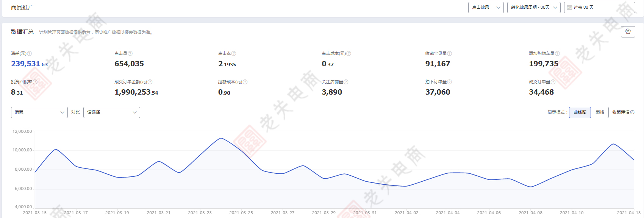
Task: Click the 8,000.00 y-axis label
Action: point(23,170)
